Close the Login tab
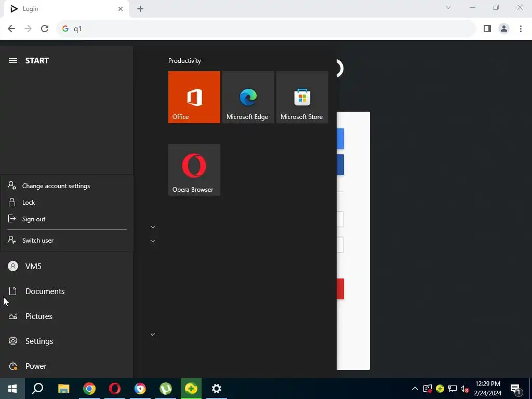The image size is (532, 399). [x=121, y=9]
